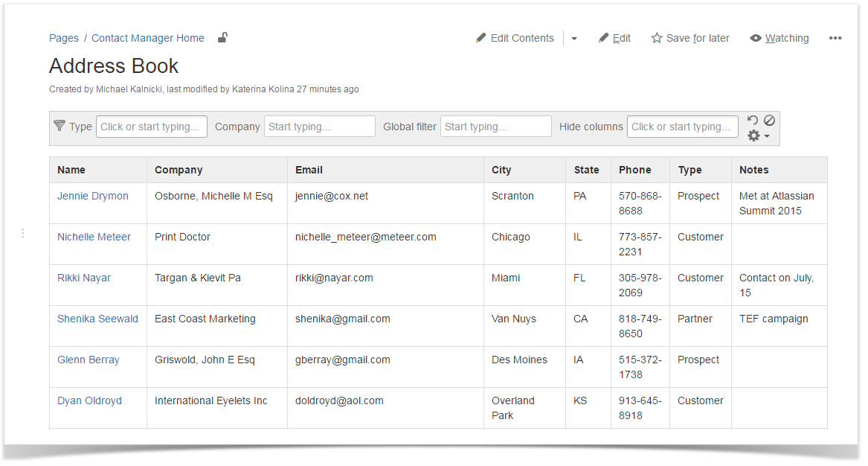Click the star icon for Save for later
The image size is (868, 466).
tap(657, 38)
